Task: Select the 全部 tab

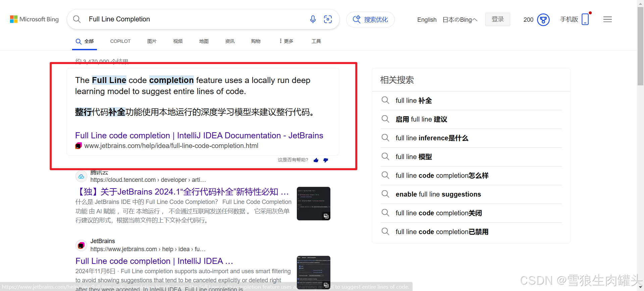Action: (x=85, y=41)
